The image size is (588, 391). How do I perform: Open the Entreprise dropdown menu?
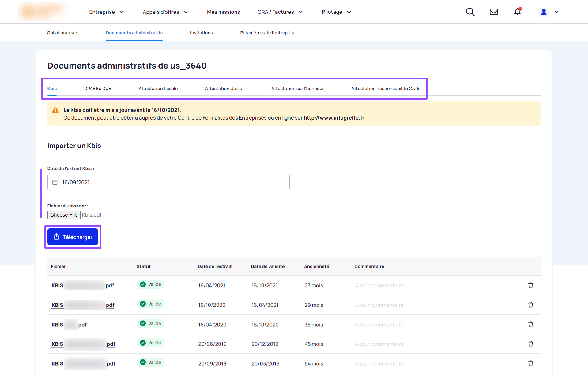click(106, 12)
